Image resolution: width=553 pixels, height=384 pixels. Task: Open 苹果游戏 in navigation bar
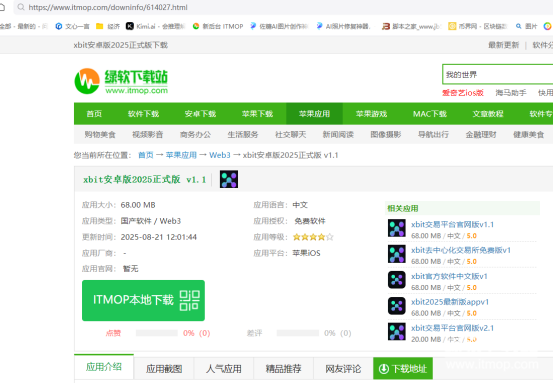(x=371, y=114)
